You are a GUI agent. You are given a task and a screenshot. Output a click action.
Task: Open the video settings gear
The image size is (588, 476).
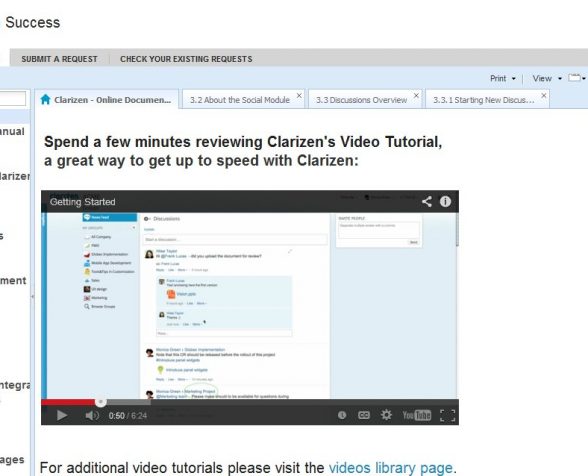pos(386,415)
